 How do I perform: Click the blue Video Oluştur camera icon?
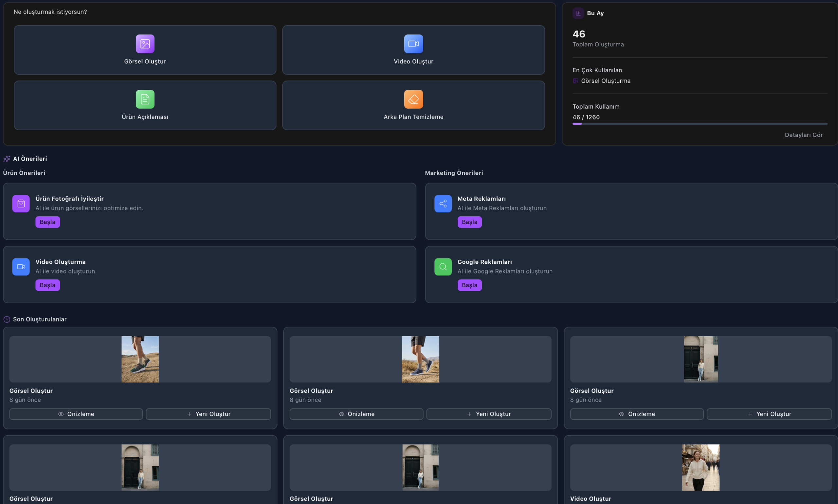(413, 44)
